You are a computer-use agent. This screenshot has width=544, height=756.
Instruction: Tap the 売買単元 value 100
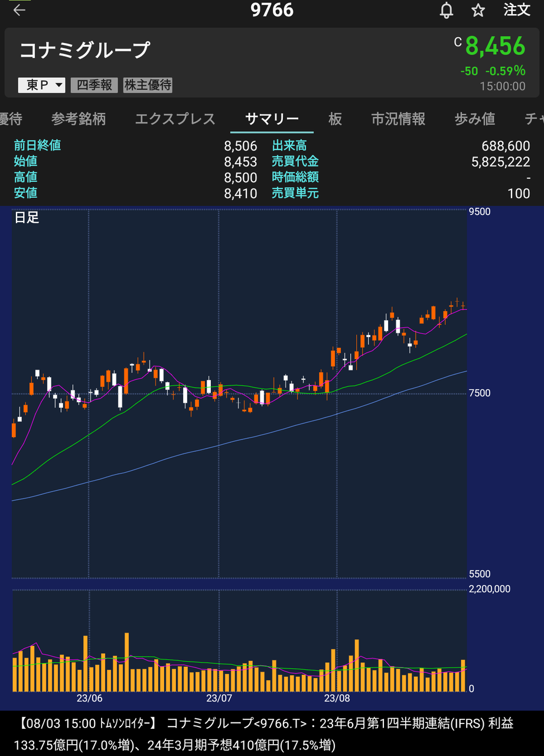coord(519,193)
